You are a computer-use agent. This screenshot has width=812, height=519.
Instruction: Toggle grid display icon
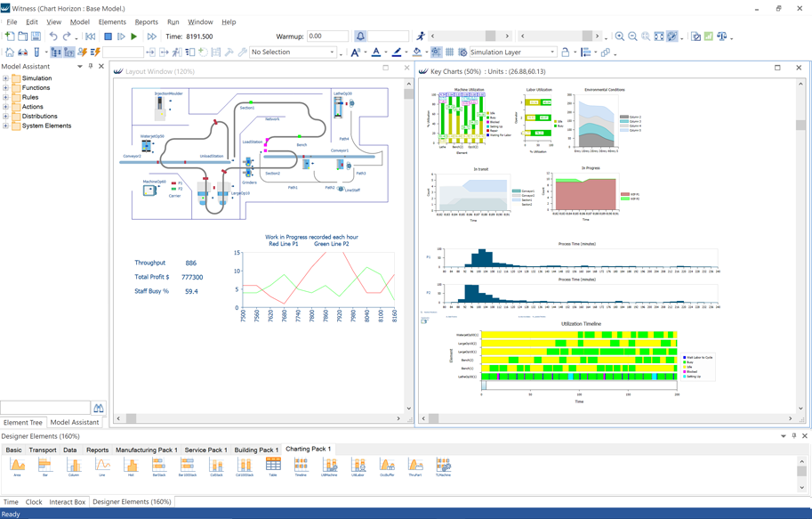pos(449,52)
